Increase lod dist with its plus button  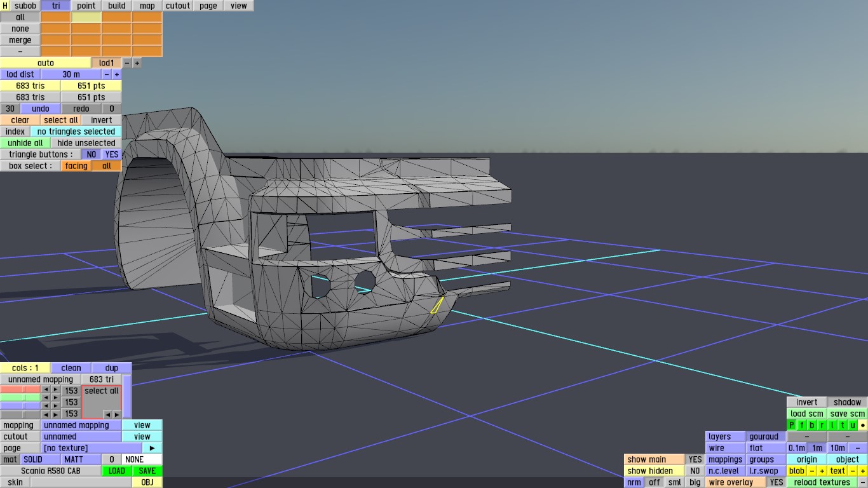tap(117, 74)
